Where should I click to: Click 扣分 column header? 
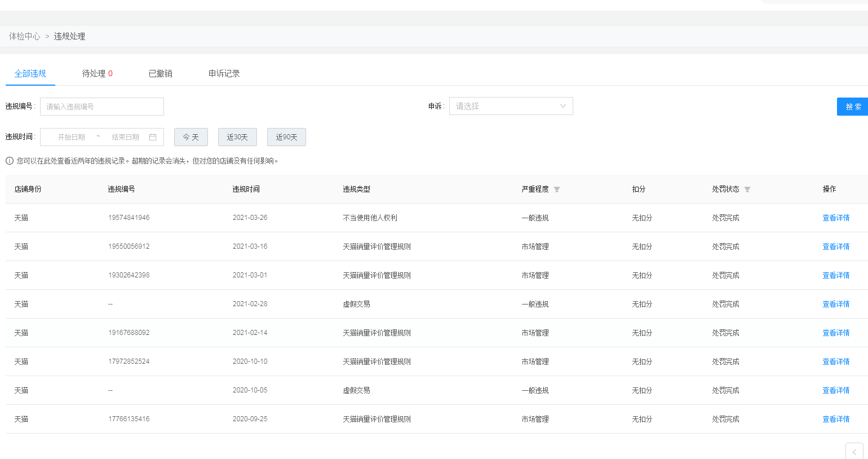coord(639,189)
